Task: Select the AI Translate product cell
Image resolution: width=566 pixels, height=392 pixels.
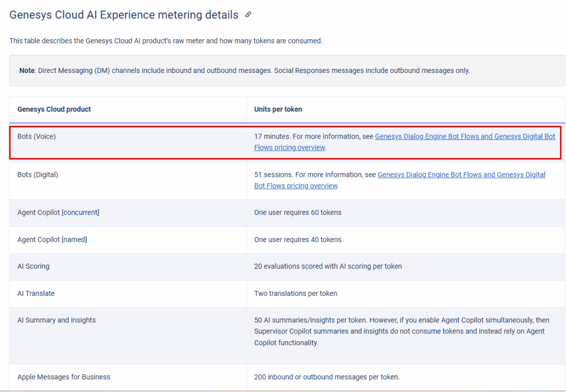Action: pyautogui.click(x=35, y=293)
